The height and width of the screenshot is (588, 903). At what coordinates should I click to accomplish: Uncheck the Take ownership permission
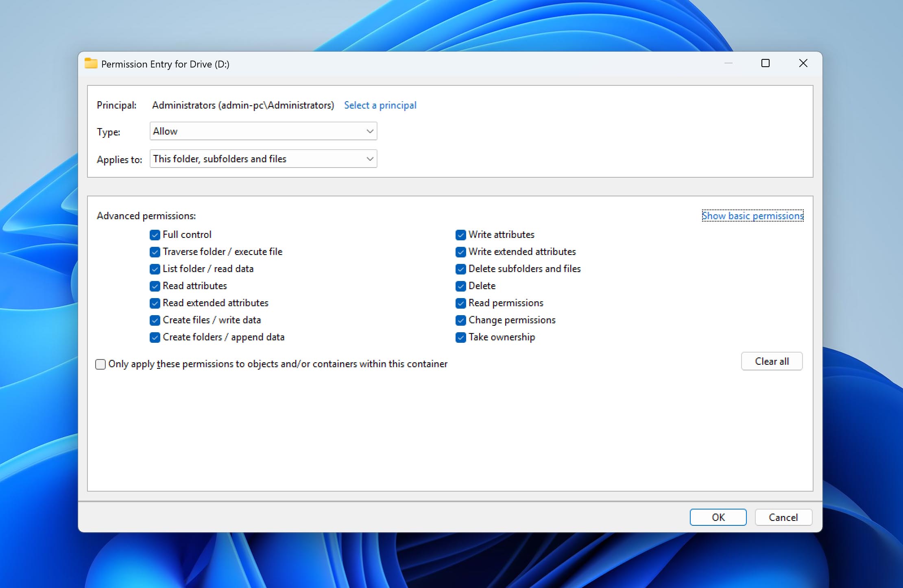[460, 338]
